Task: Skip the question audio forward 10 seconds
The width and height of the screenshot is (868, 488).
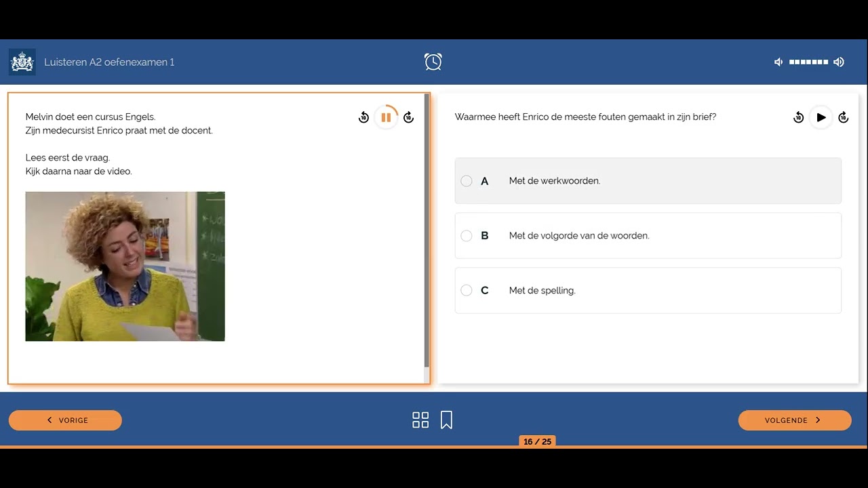Action: point(843,117)
